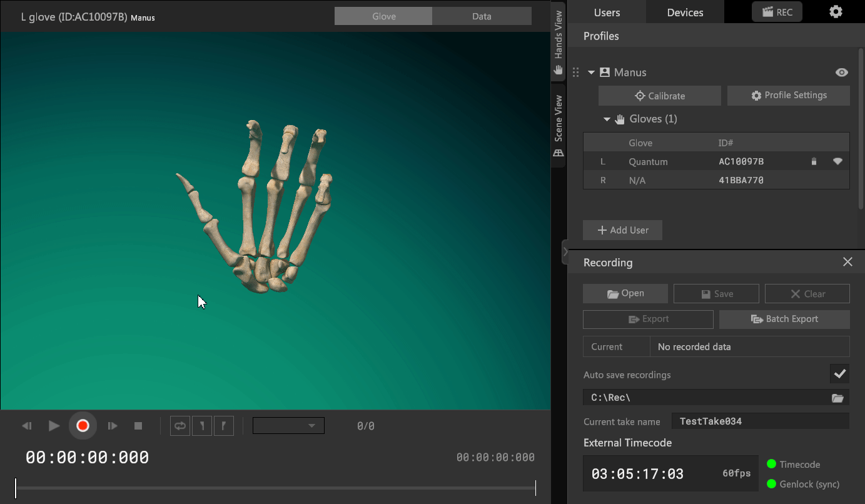The image size is (865, 504).
Task: Open the settings gear icon
Action: pyautogui.click(x=836, y=12)
